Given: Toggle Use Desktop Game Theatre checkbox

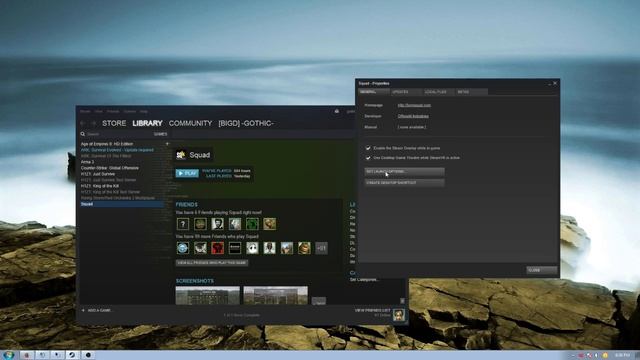Looking at the screenshot, I should pos(368,158).
